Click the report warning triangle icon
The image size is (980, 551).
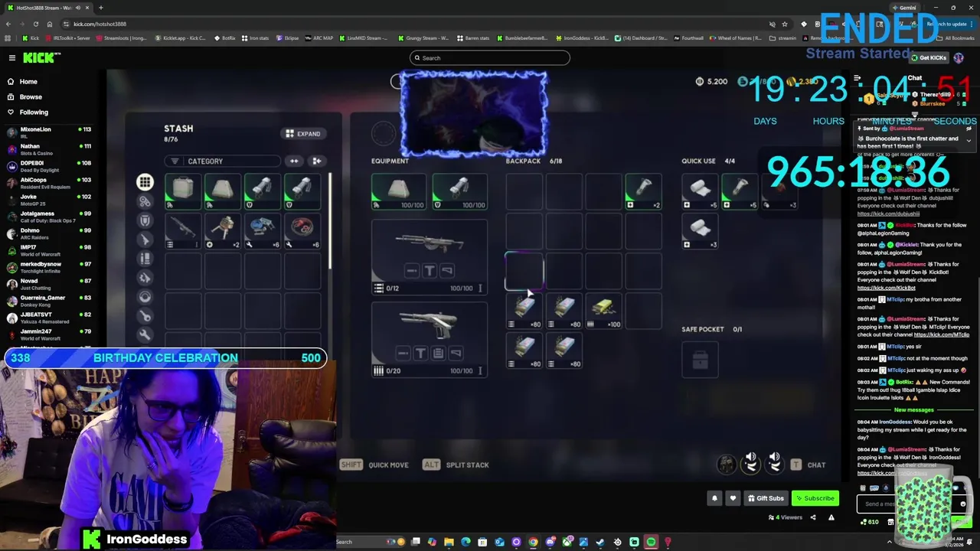coord(831,517)
